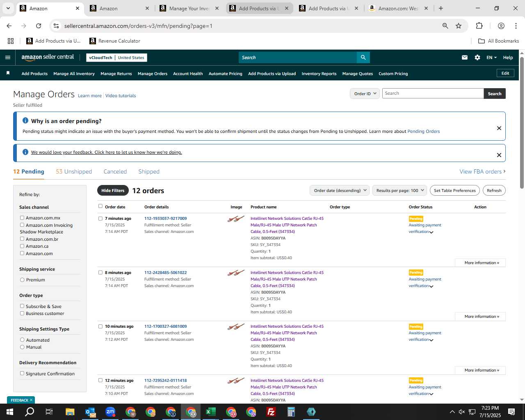Viewport: 525px width, 420px height.
Task: Open Zoom from taskbar
Action: [110, 412]
